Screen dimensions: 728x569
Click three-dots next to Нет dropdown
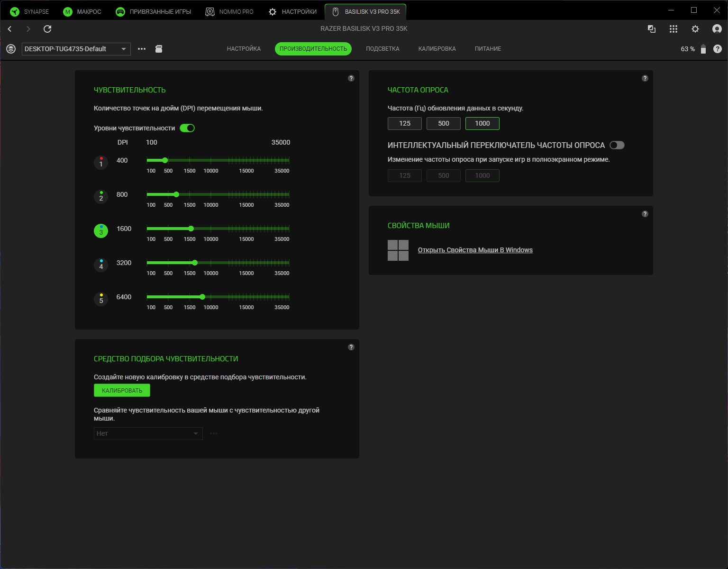point(214,433)
